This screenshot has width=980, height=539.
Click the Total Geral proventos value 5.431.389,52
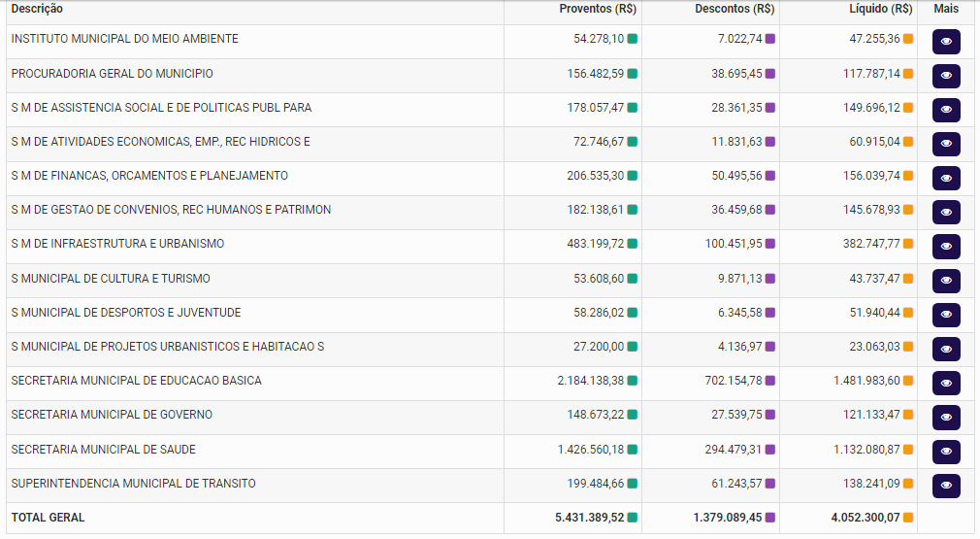click(590, 518)
